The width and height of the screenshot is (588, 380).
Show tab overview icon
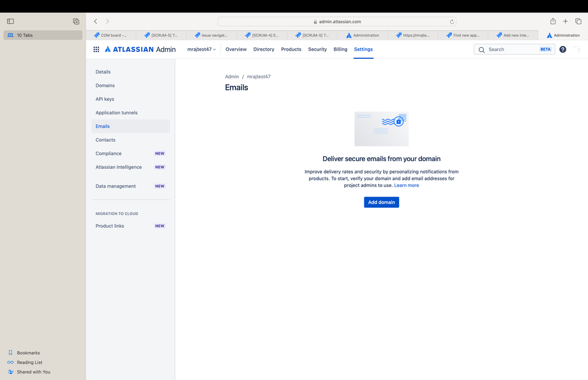point(578,21)
